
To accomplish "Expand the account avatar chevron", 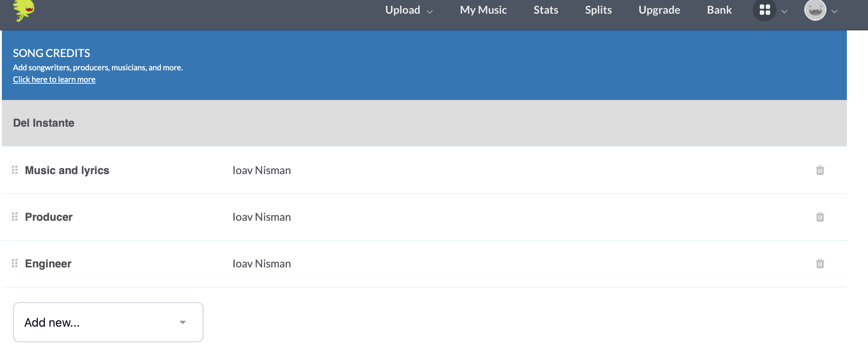I will 834,12.
